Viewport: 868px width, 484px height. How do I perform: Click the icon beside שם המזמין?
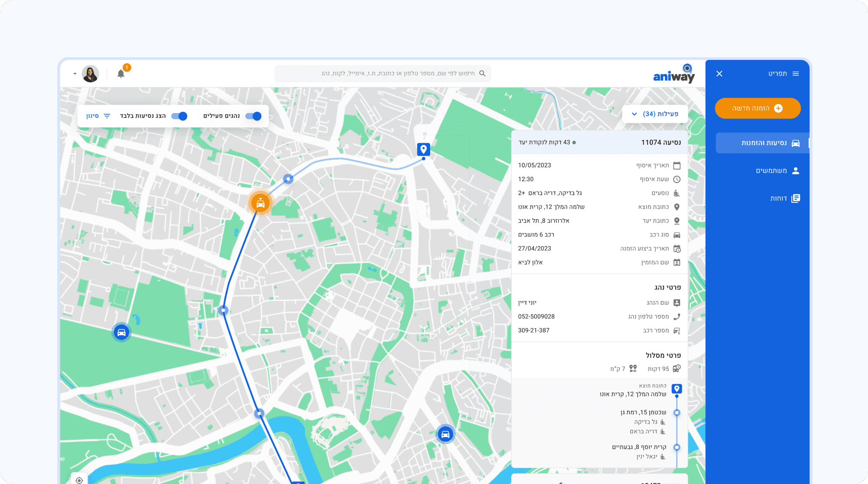[x=677, y=262]
